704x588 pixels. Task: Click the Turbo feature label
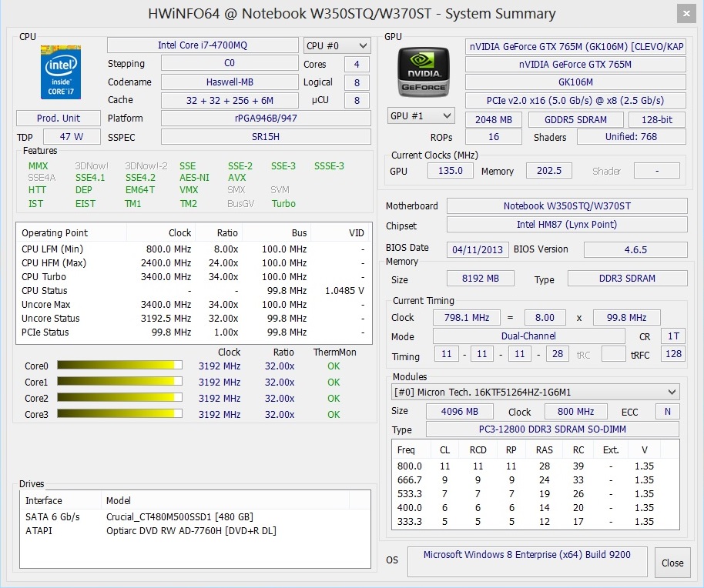point(283,204)
